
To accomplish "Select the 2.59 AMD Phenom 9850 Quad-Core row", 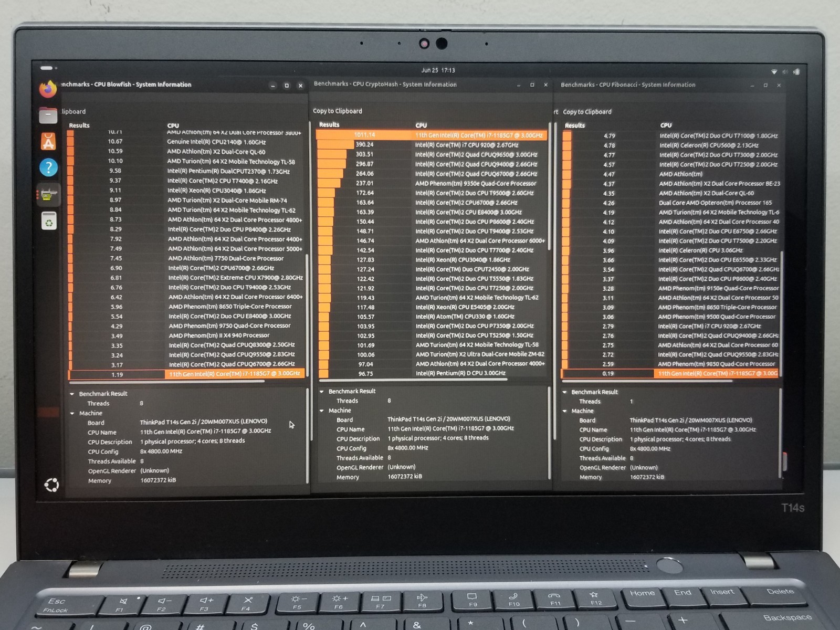I will coord(670,364).
